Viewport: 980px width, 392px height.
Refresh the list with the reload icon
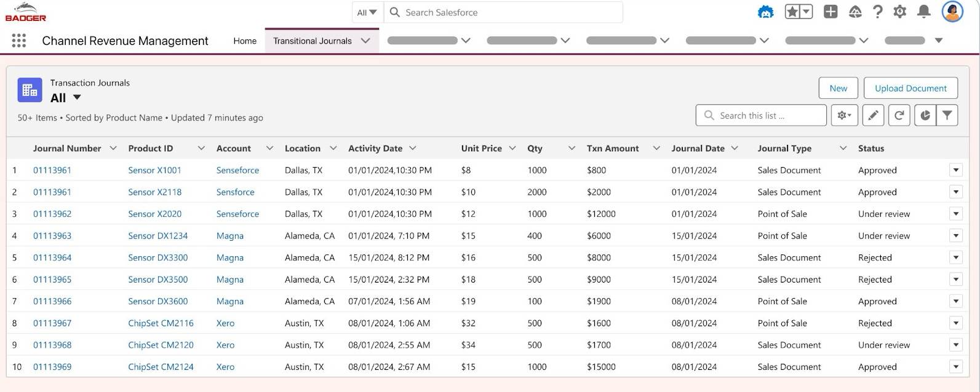coord(899,115)
